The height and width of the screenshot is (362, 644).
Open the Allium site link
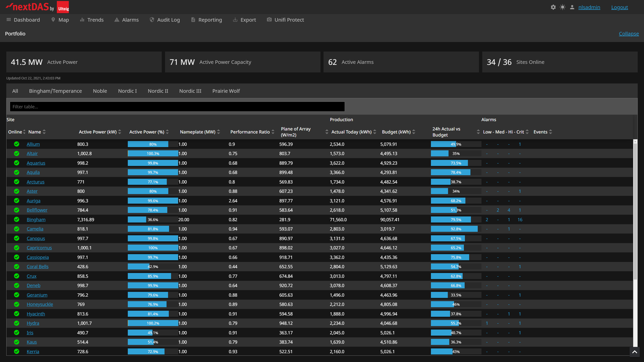pyautogui.click(x=33, y=144)
